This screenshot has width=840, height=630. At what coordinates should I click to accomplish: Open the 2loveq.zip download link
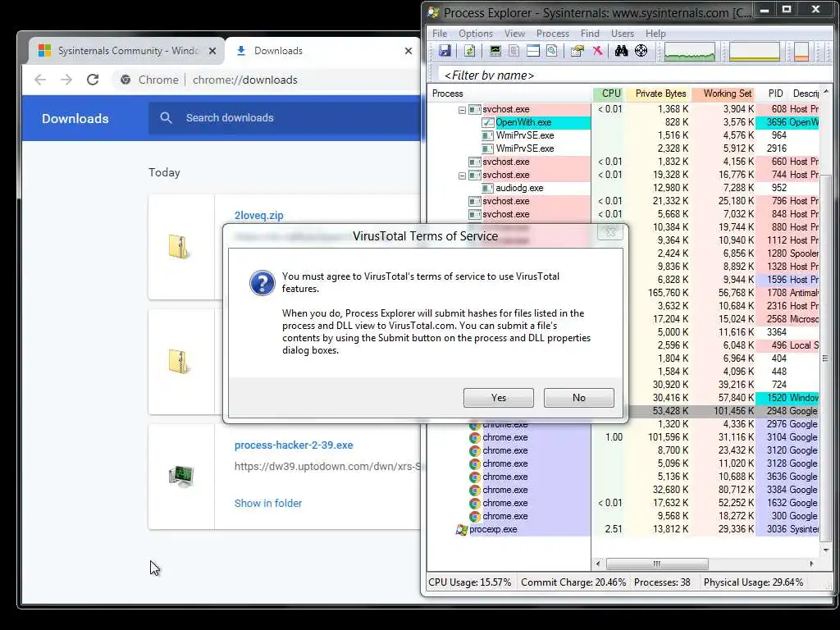click(258, 216)
